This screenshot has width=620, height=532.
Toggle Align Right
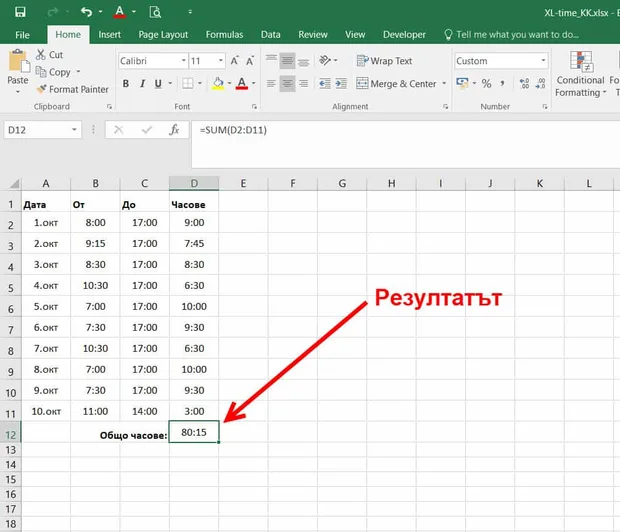pos(304,83)
